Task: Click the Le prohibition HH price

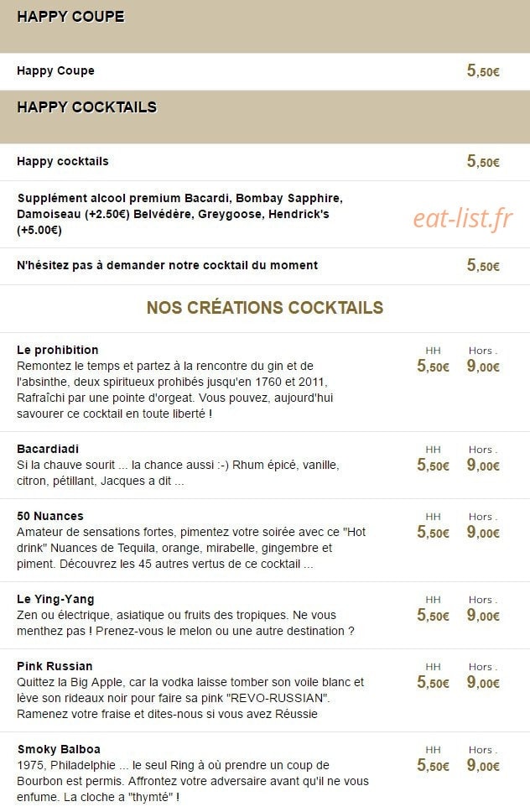Action: (x=434, y=366)
